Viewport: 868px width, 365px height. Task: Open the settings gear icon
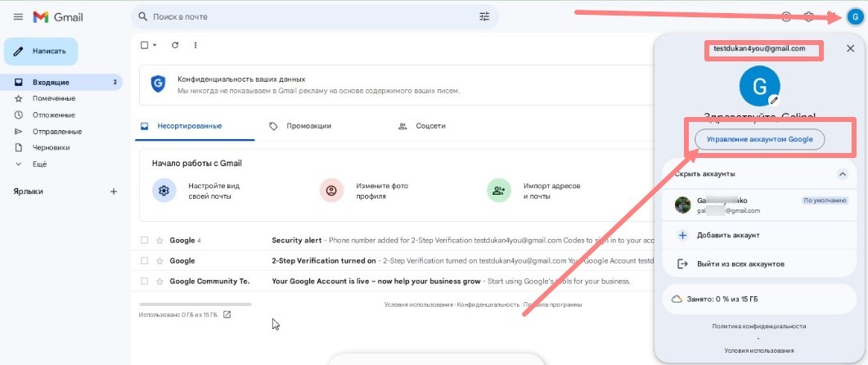pos(809,16)
